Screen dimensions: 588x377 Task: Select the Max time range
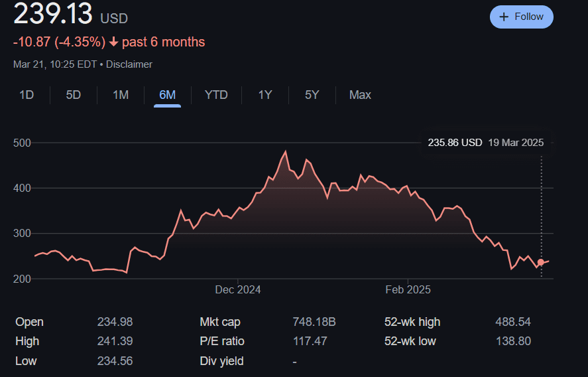tap(360, 95)
